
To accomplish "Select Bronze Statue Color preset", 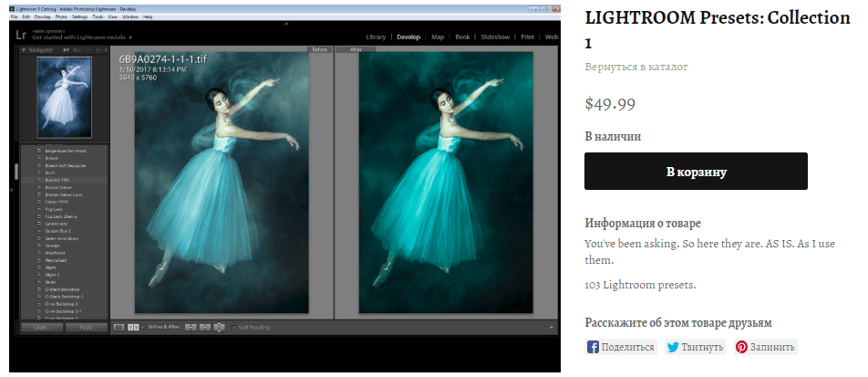I will point(66,194).
